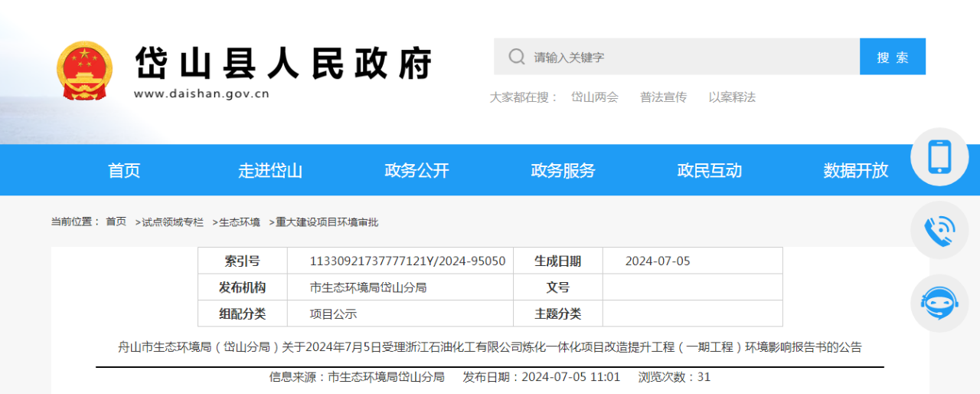Open the 政民互动 navigation item
This screenshot has width=980, height=394.
point(709,170)
